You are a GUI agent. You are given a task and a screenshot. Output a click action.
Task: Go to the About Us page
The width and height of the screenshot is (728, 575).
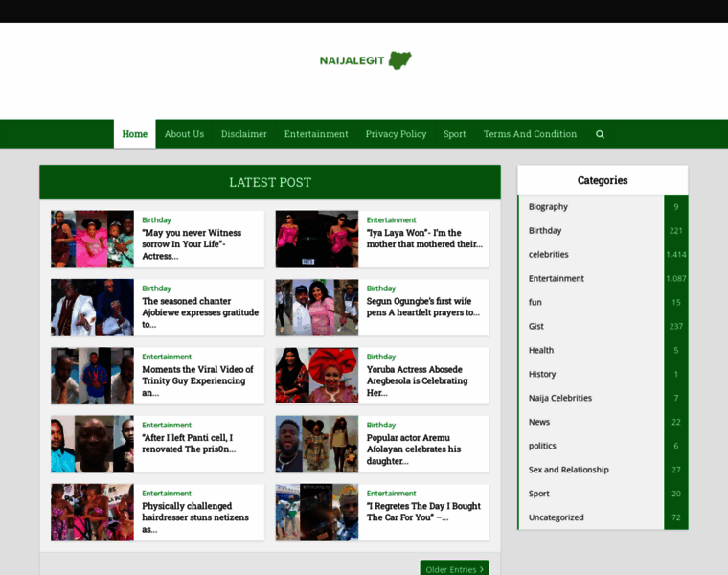184,134
